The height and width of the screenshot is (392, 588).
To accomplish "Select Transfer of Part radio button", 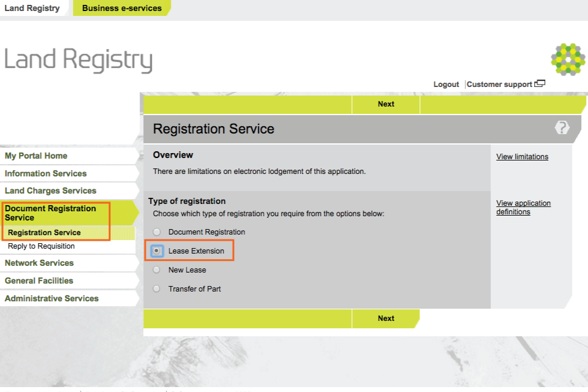I will pos(157,289).
